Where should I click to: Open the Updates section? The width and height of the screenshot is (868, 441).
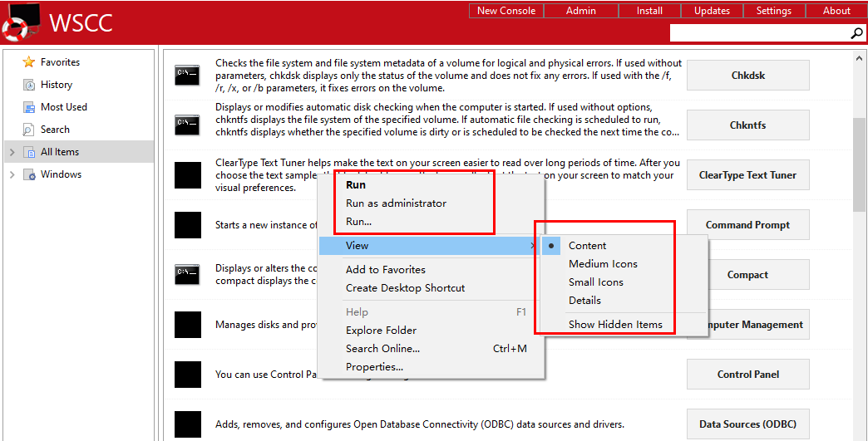(712, 11)
